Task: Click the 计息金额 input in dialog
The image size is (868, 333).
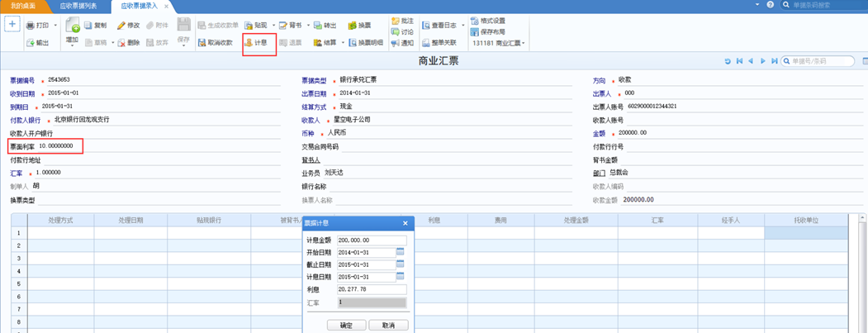Action: [x=372, y=240]
